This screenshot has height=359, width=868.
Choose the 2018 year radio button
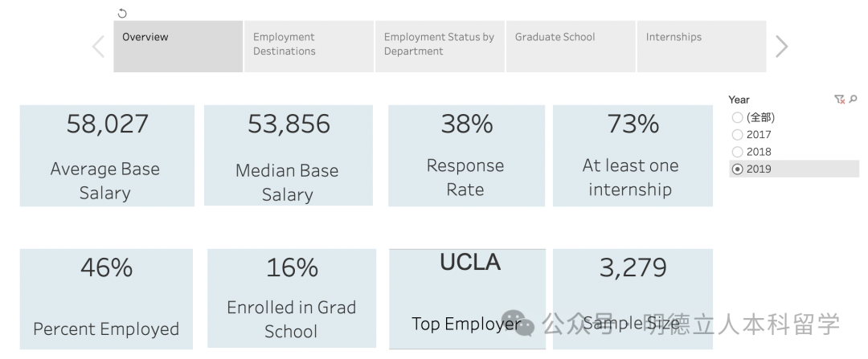pyautogui.click(x=737, y=152)
